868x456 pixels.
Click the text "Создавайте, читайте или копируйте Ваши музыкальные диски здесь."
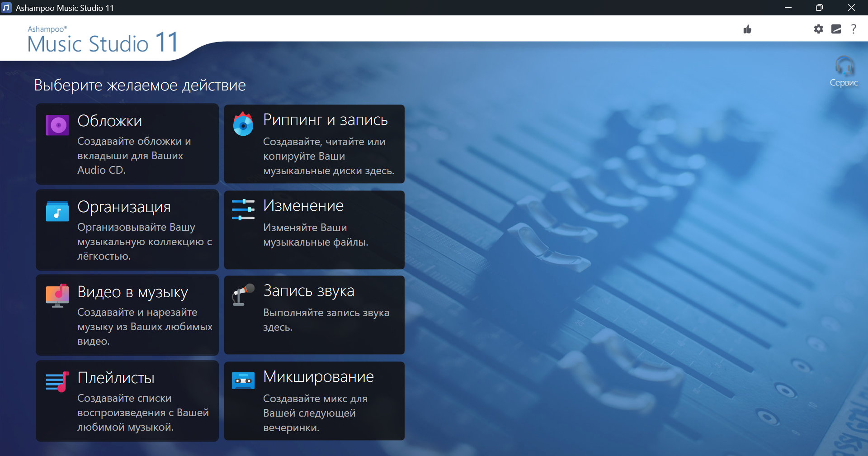(329, 156)
